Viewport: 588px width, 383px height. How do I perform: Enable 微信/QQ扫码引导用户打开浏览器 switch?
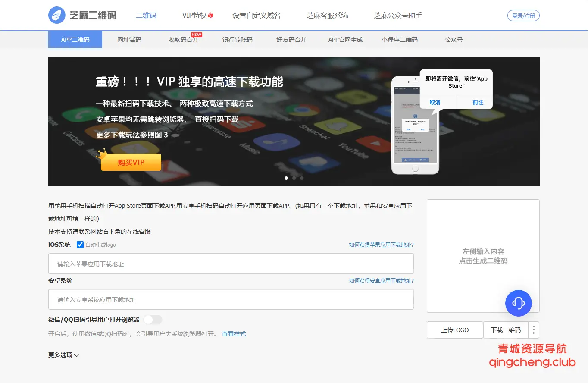point(153,320)
